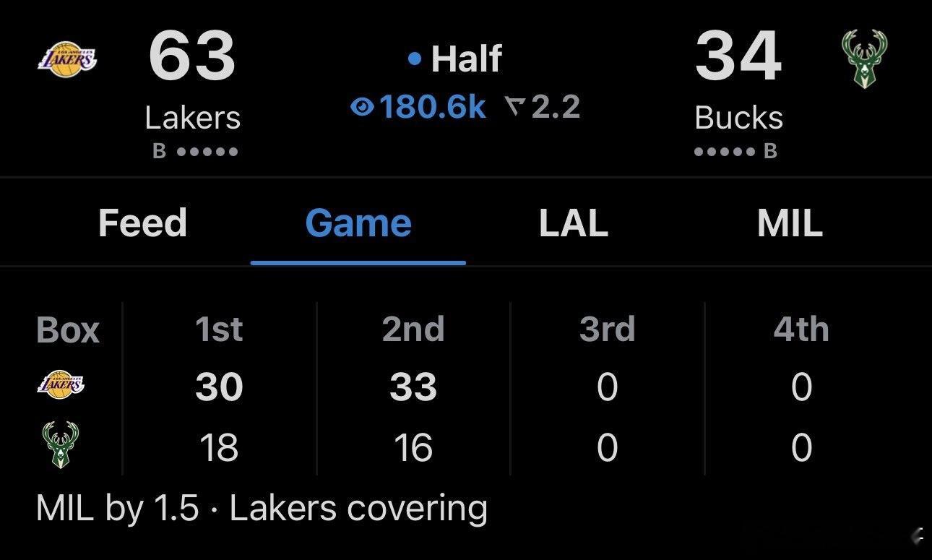Screen dimensions: 932x560
Task: Tap the 2nd quarter column header
Action: click(x=413, y=329)
